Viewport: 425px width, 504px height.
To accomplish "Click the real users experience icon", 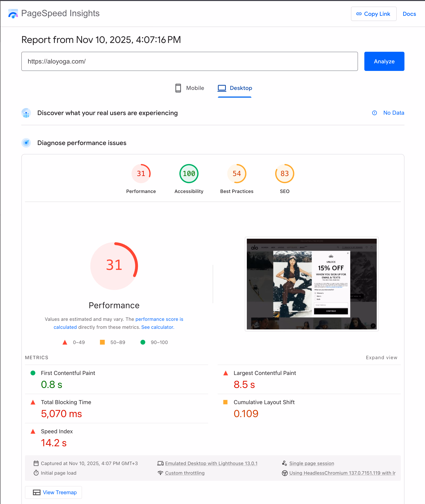I will [26, 113].
